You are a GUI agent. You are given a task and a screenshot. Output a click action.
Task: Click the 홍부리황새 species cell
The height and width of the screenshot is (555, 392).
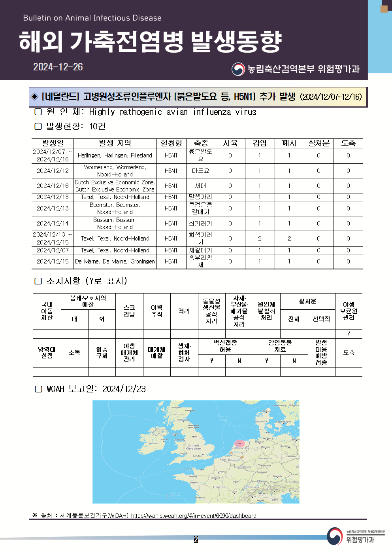201,261
